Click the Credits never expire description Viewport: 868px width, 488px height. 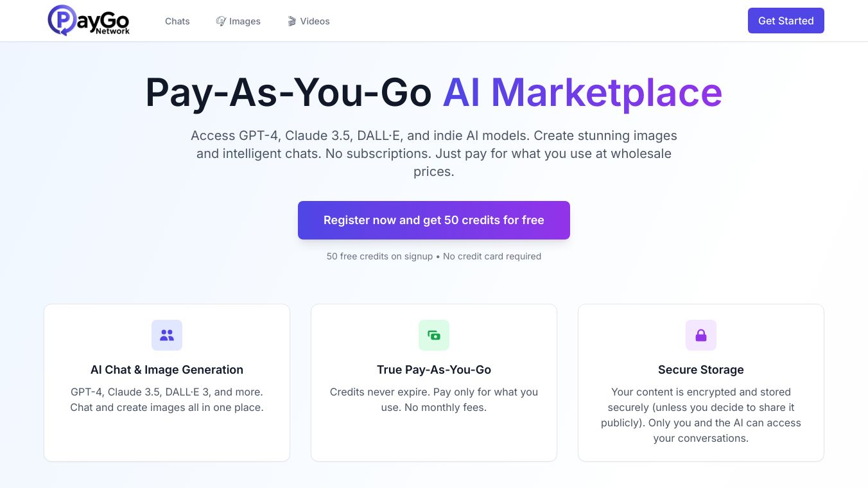(434, 399)
